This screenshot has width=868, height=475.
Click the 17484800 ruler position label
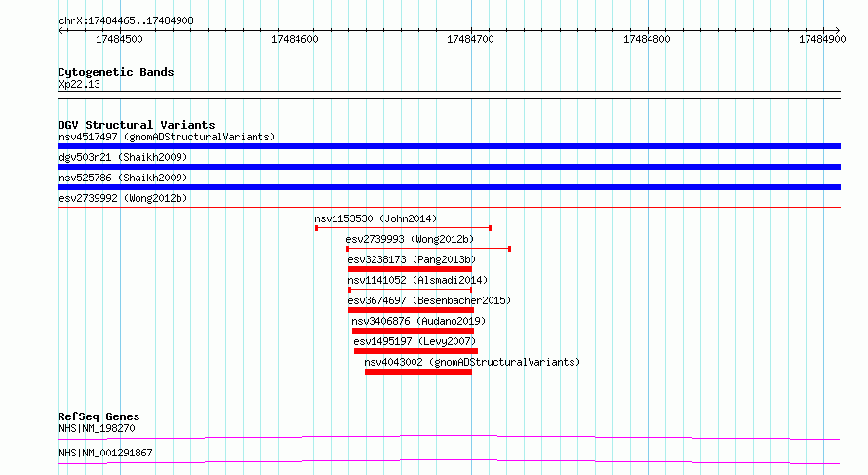(647, 39)
